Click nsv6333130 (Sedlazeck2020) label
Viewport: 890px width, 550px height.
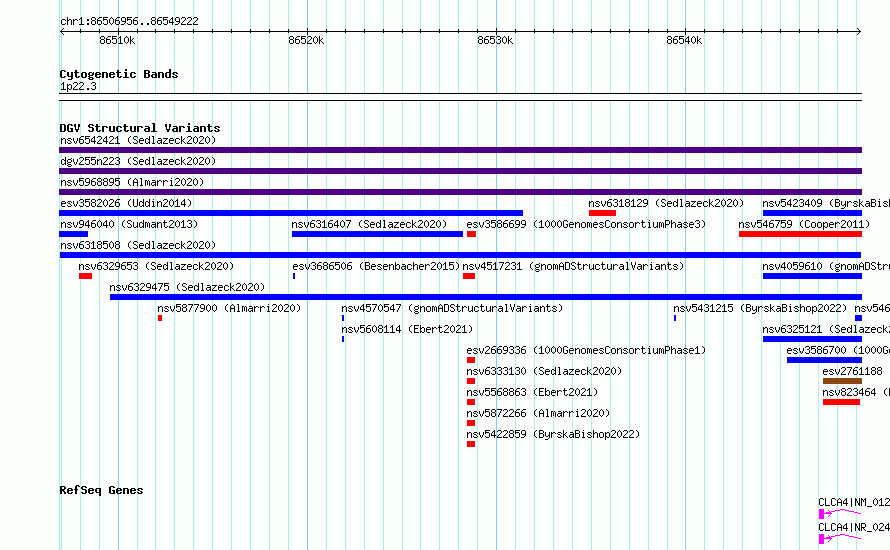[544, 371]
